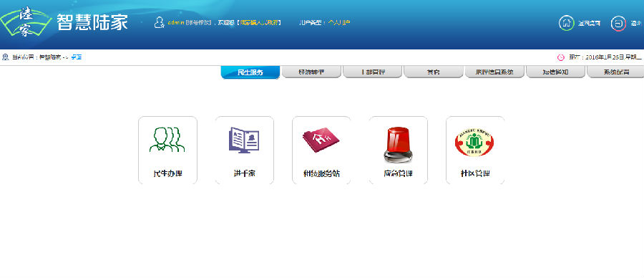Open the 信息系统 tab
Image resolution: width=644 pixels, height=278 pixels.
tap(494, 72)
